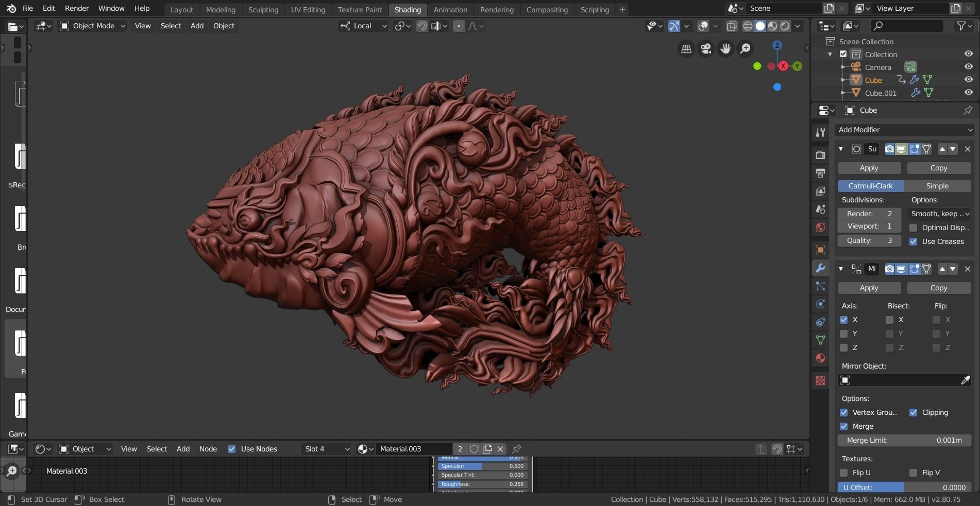The image size is (980, 506).
Task: Open the Local transform orientation dropdown
Action: [x=363, y=26]
